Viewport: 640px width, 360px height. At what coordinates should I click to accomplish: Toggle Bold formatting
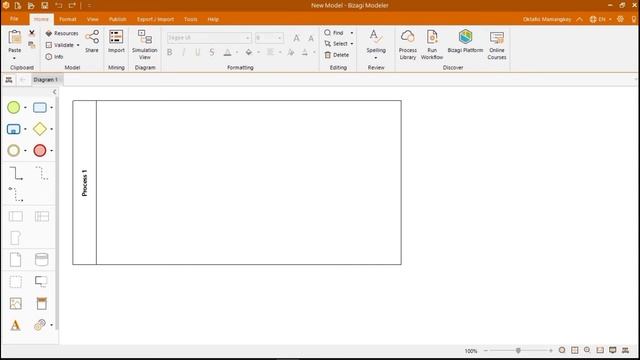[170, 52]
